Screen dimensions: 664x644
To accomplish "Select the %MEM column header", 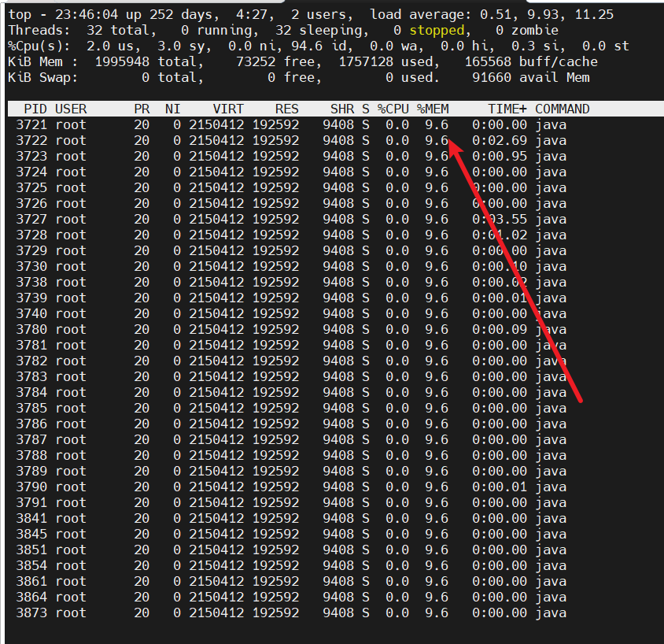I will coord(433,109).
